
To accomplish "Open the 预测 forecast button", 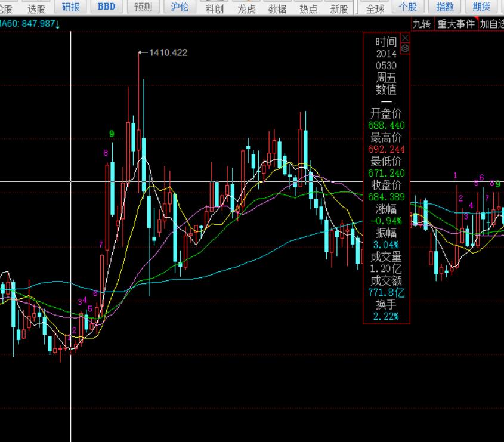I will pyautogui.click(x=143, y=7).
